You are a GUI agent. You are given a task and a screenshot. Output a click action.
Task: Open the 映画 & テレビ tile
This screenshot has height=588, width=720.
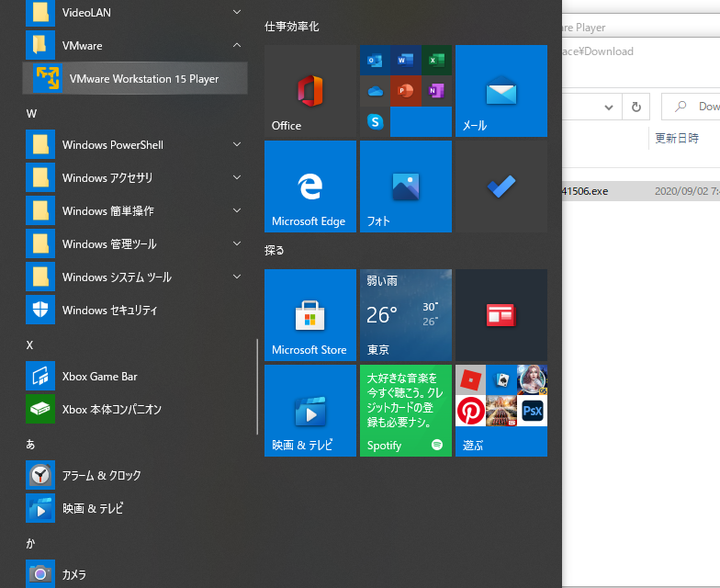[310, 411]
